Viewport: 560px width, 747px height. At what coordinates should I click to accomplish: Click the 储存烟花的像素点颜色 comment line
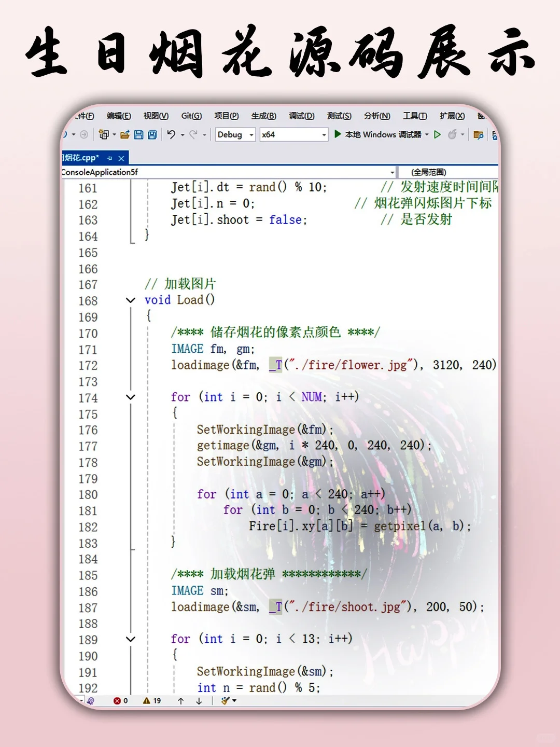click(275, 332)
